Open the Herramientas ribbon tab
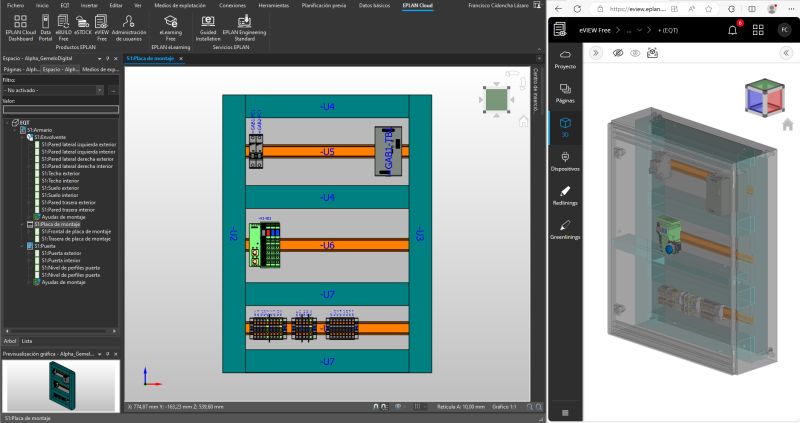Screen dimensions: 800x423 [272, 5]
